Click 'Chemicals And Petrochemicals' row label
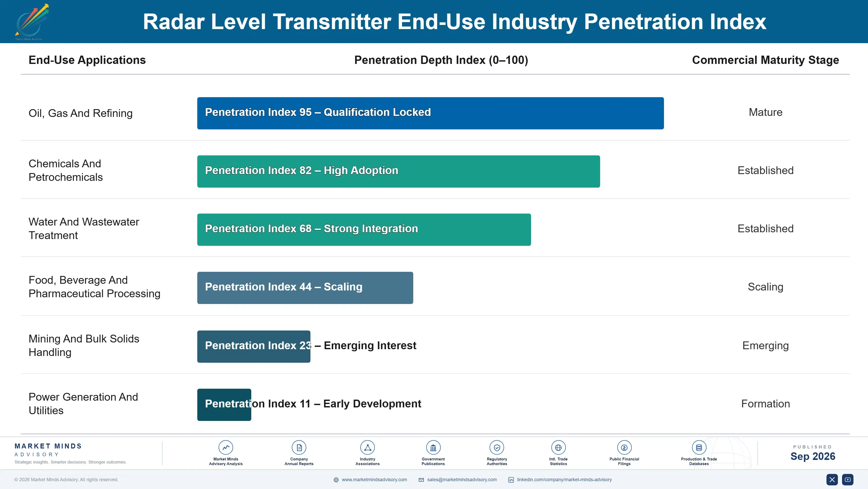This screenshot has width=868, height=489. pos(66,170)
